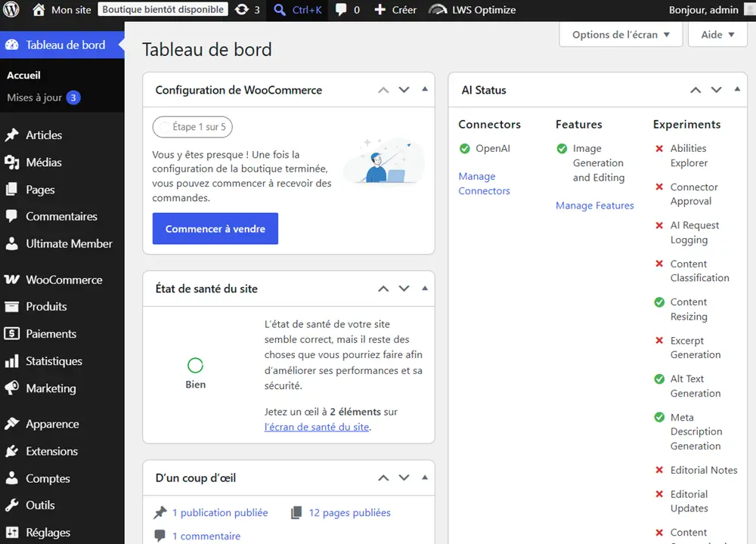This screenshot has height=544, width=756.
Task: Click the pin icon for Articles
Action: 12,135
